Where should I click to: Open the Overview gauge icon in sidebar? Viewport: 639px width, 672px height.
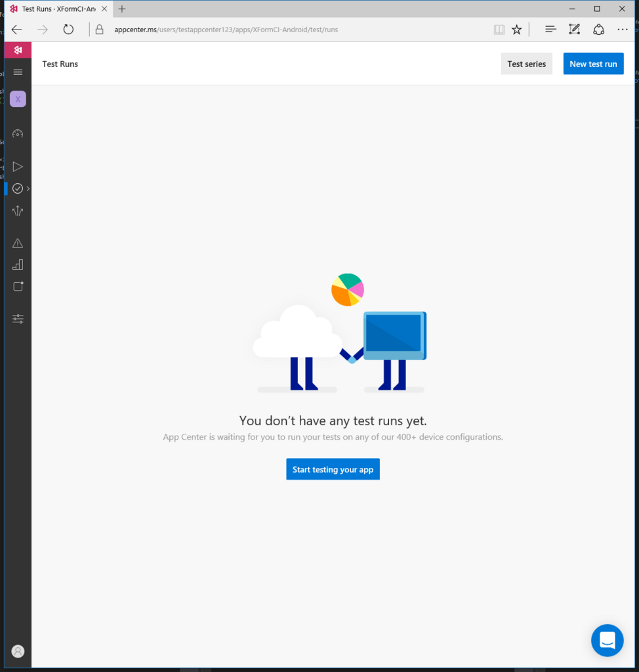[18, 134]
